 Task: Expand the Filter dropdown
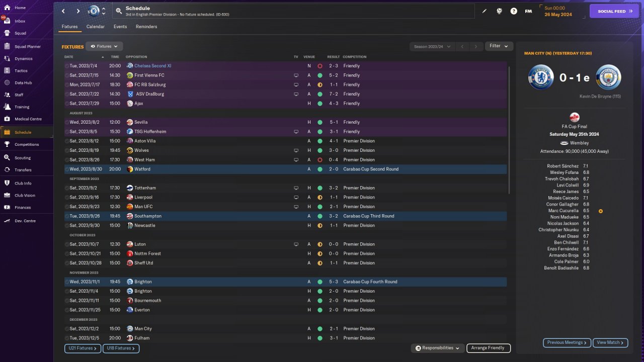coord(499,46)
